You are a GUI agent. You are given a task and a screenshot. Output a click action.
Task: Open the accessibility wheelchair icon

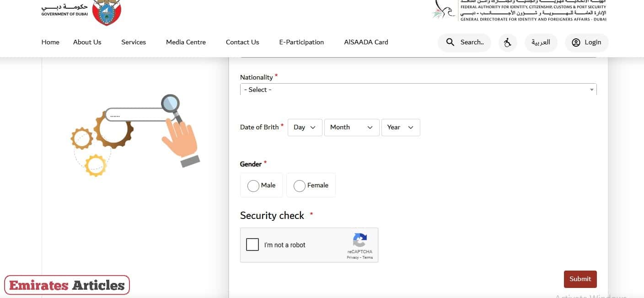pos(507,42)
